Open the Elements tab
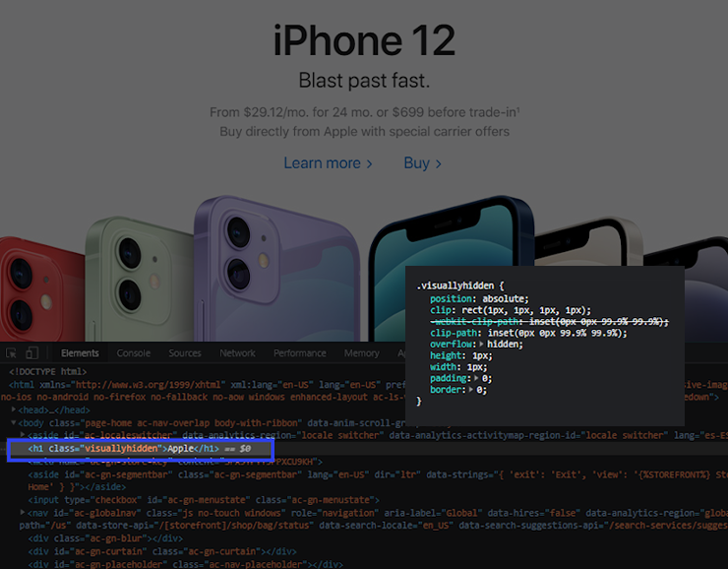Image resolution: width=728 pixels, height=569 pixels. (x=80, y=353)
